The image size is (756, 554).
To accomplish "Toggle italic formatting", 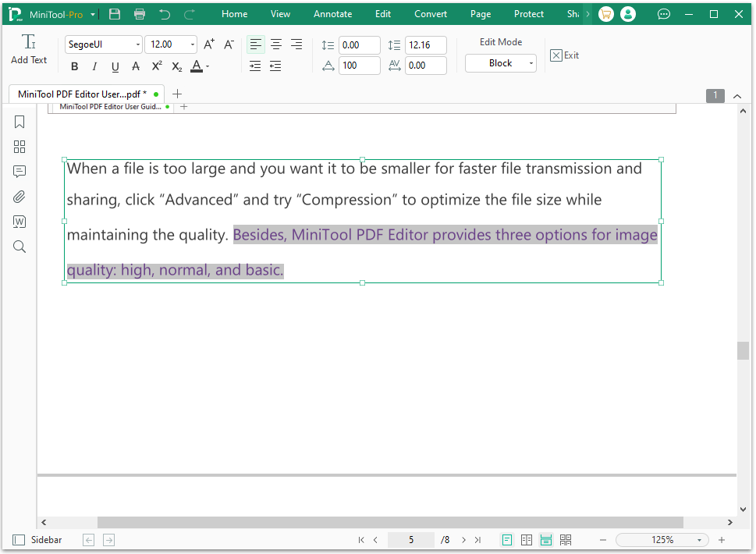I will pyautogui.click(x=94, y=66).
